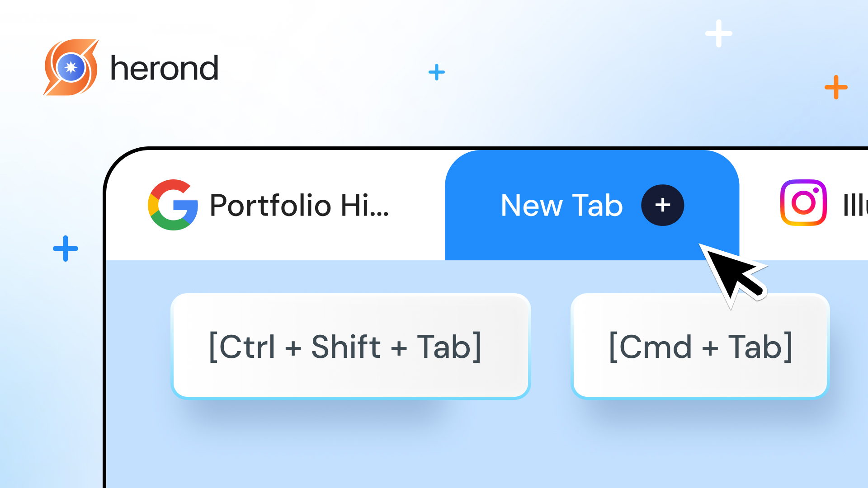Viewport: 868px width, 488px height.
Task: Click the small blue plus near top center
Action: click(436, 72)
